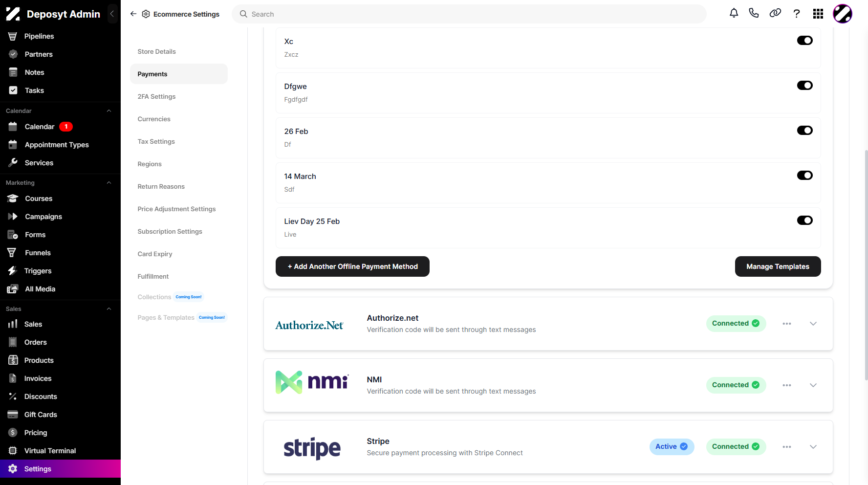
Task: Collapse the Sales sidebar section
Action: (109, 309)
